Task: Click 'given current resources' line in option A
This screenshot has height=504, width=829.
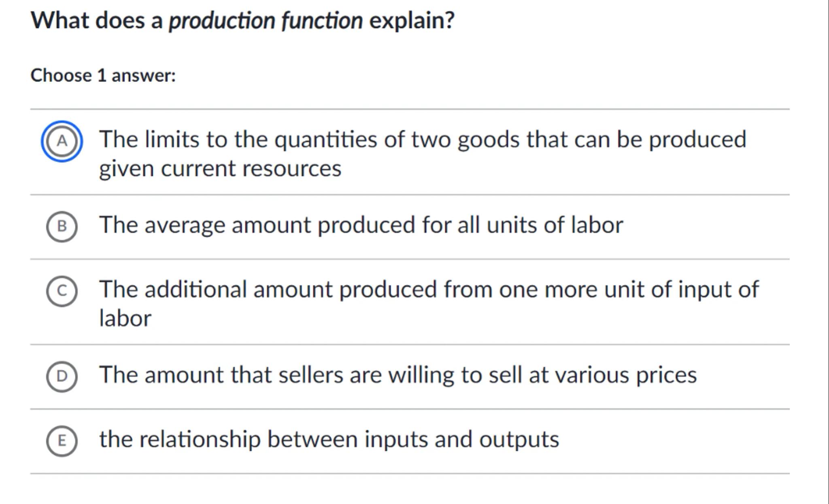Action: [220, 169]
